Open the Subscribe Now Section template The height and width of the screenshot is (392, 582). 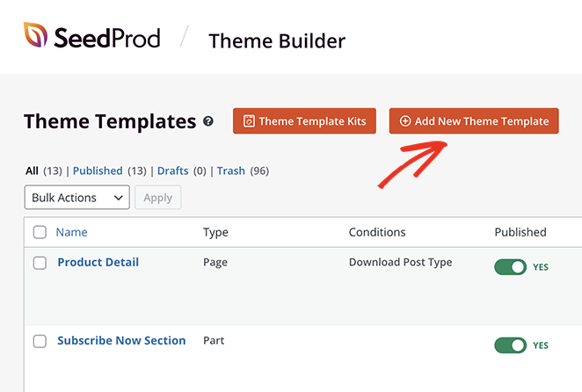(x=121, y=340)
